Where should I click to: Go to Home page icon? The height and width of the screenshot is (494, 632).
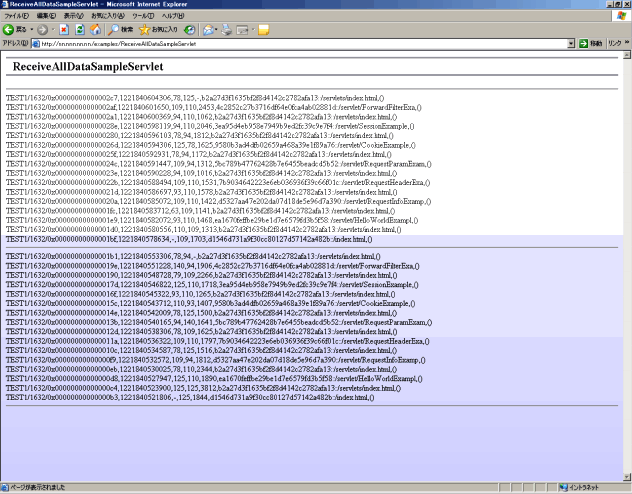[x=95, y=29]
